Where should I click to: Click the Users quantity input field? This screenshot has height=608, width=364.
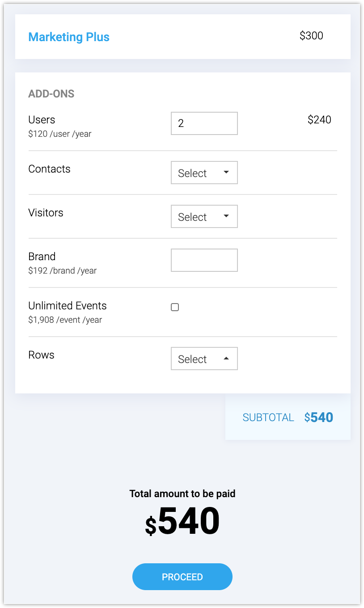[204, 123]
